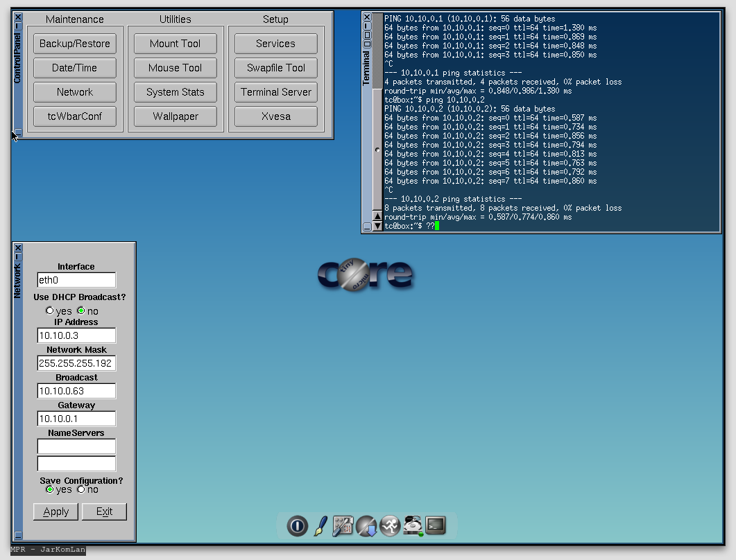Launch Terminal from the dock icon
This screenshot has height=560, width=736.
point(436,526)
